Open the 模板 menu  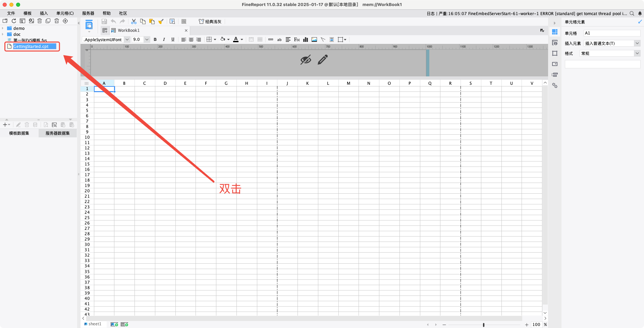point(28,13)
